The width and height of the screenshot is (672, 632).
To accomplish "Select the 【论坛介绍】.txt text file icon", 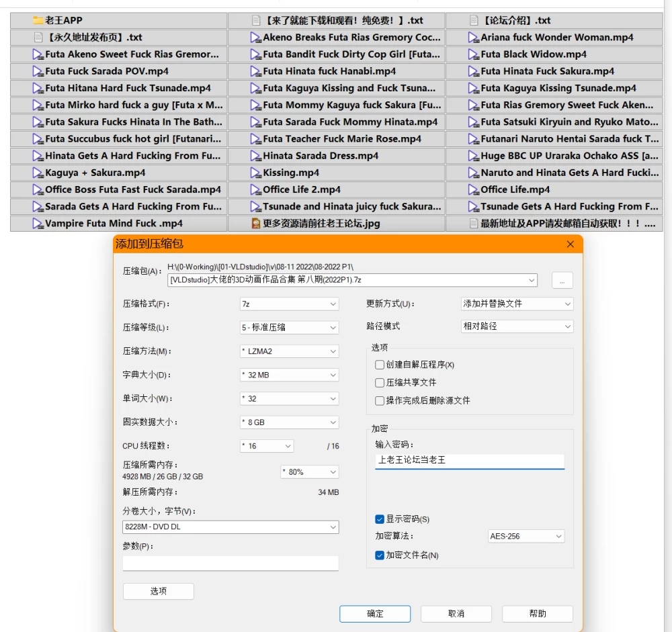I will click(474, 20).
